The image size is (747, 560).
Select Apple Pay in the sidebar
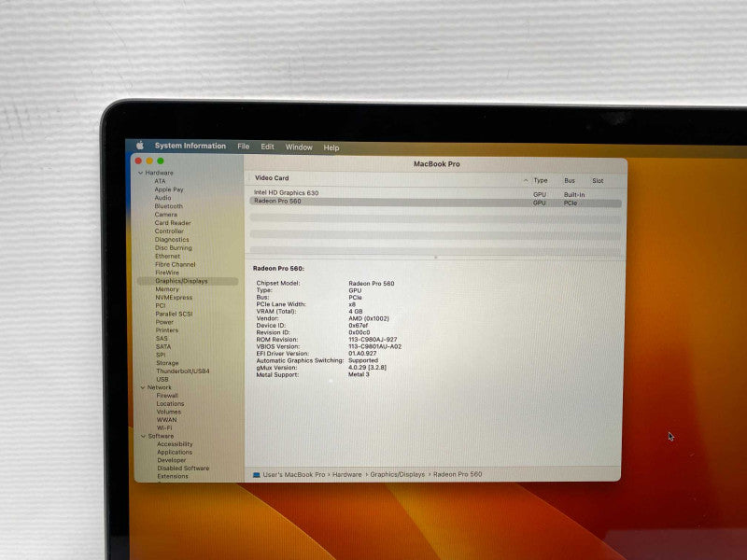point(169,189)
